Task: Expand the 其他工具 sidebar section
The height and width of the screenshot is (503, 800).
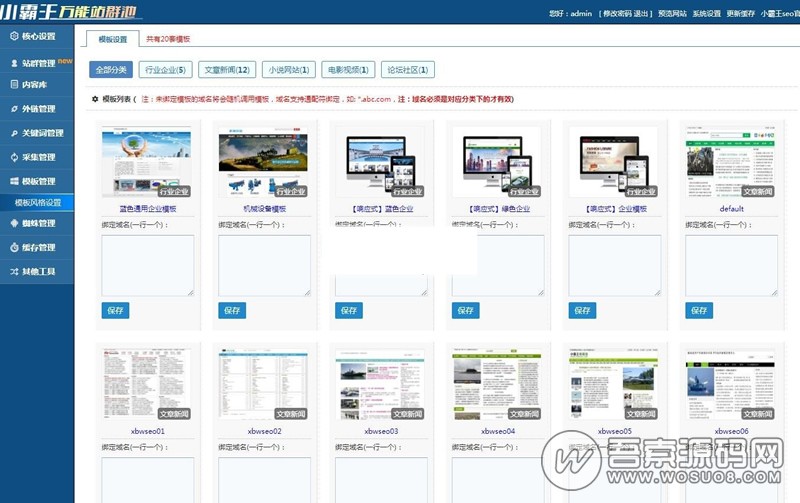Action: [38, 271]
